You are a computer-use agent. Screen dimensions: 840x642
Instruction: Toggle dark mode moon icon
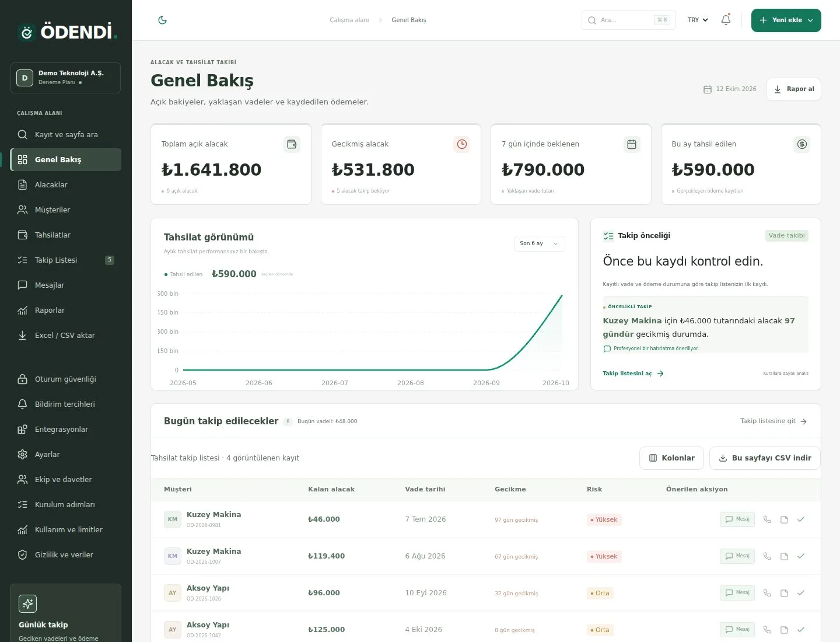point(163,20)
